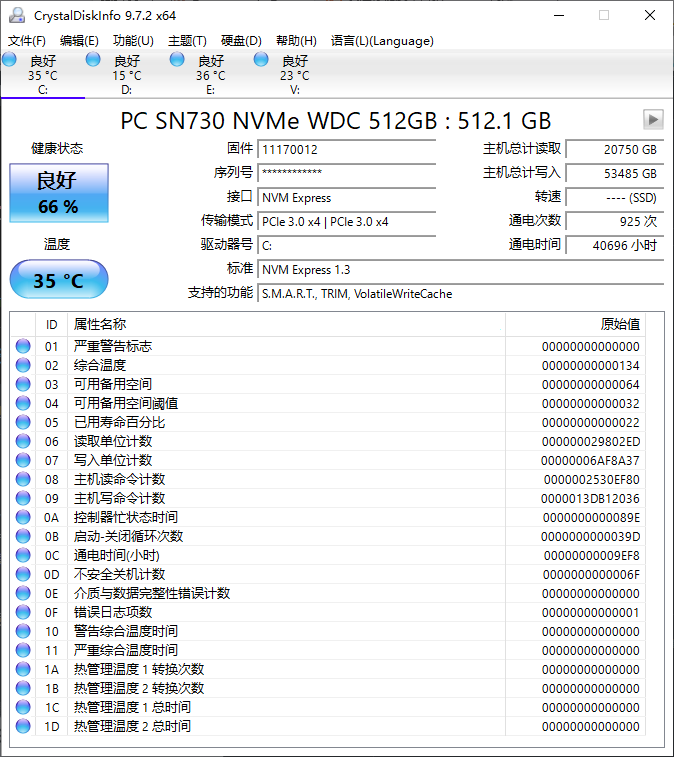
Task: Click the status icon for 综合温度
Action: coord(23,365)
